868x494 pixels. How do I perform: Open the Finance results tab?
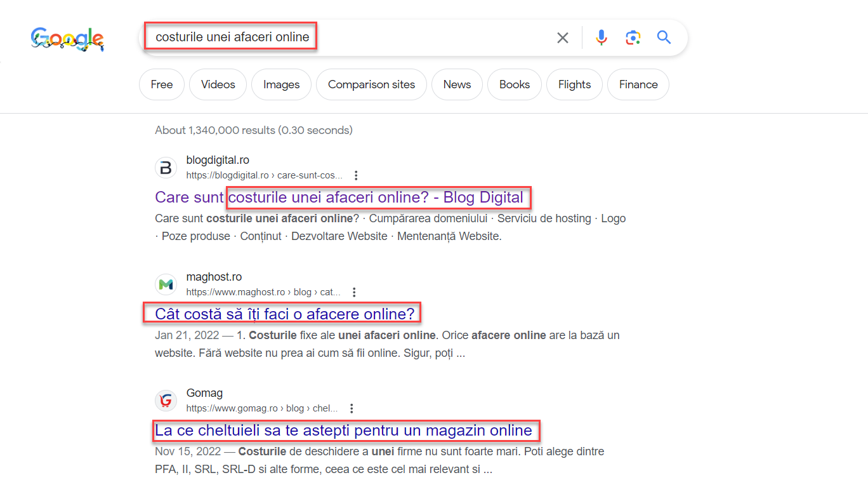click(x=638, y=84)
